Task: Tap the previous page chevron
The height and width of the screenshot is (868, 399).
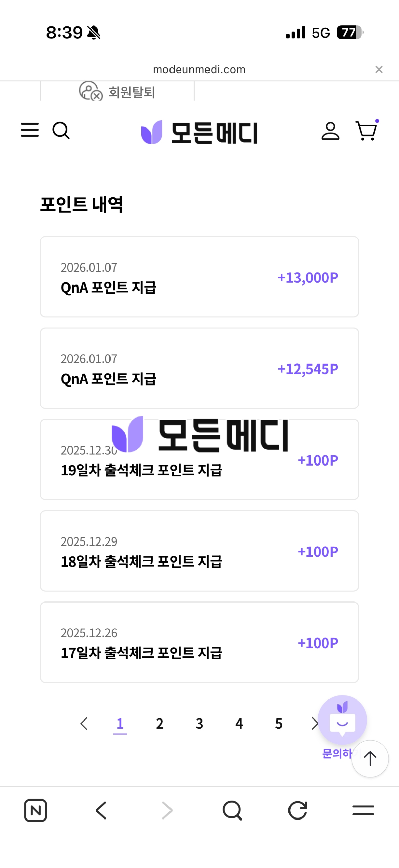Action: 84,724
